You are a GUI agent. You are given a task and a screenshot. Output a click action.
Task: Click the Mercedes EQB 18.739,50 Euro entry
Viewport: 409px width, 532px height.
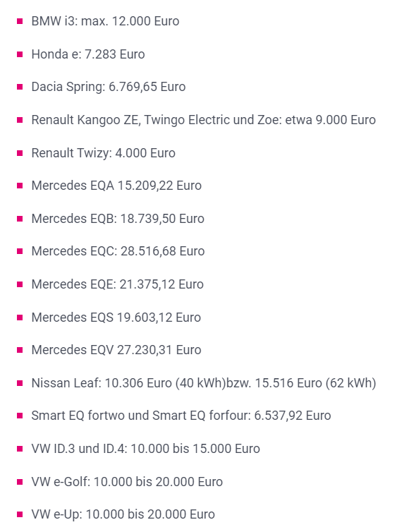coord(118,219)
